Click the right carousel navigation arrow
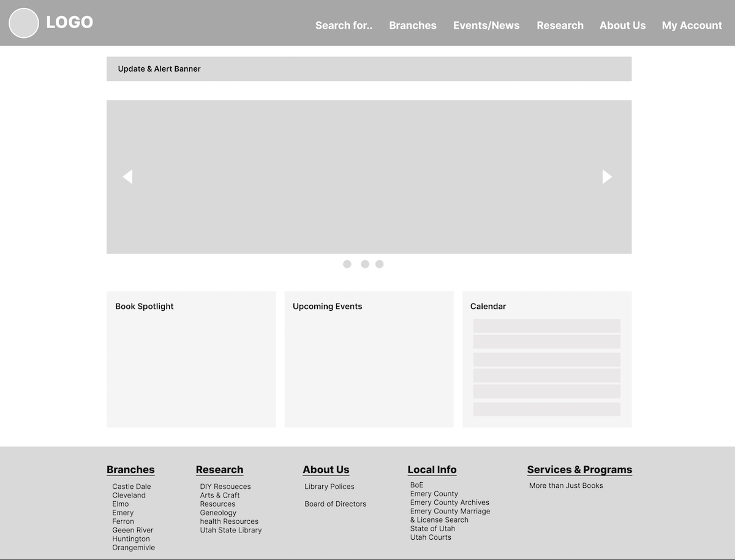The image size is (735, 560). tap(607, 176)
